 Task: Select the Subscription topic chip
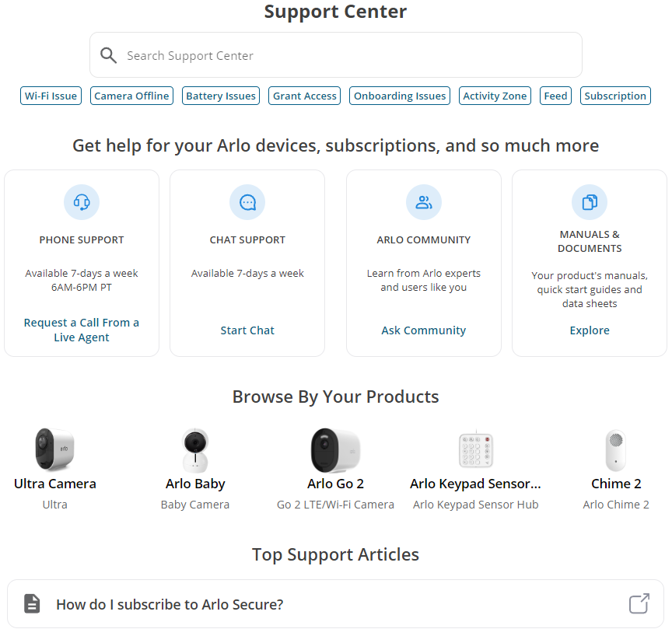(615, 96)
